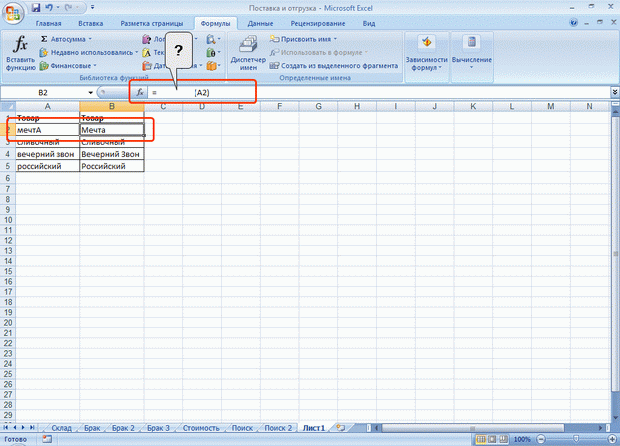Open the Склад sheet tab

click(61, 428)
